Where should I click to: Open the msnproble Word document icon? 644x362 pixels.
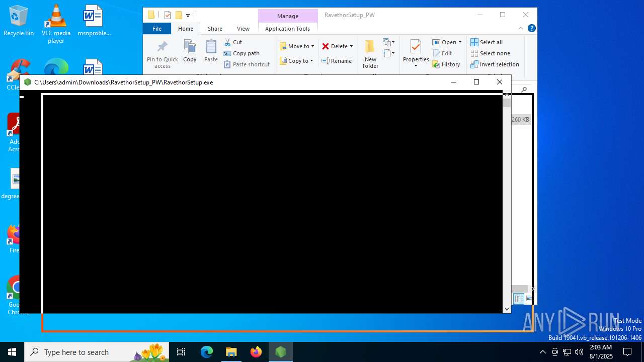(x=94, y=20)
